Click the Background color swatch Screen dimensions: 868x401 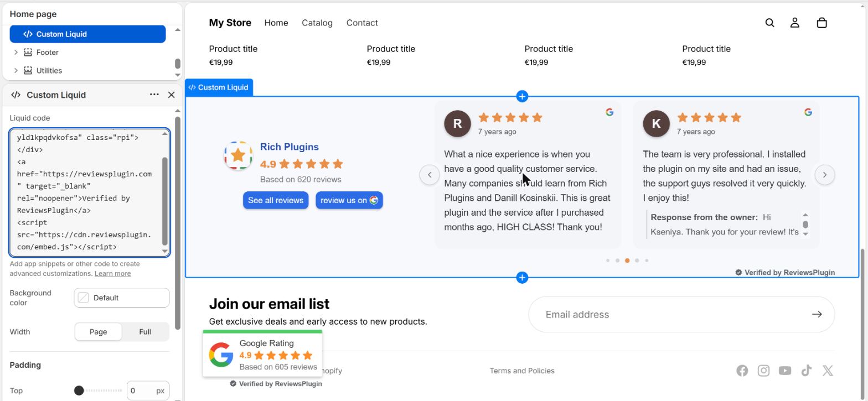click(x=83, y=298)
